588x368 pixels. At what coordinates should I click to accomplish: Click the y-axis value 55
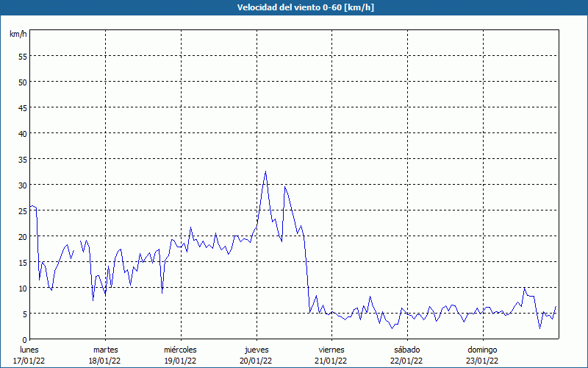point(23,57)
